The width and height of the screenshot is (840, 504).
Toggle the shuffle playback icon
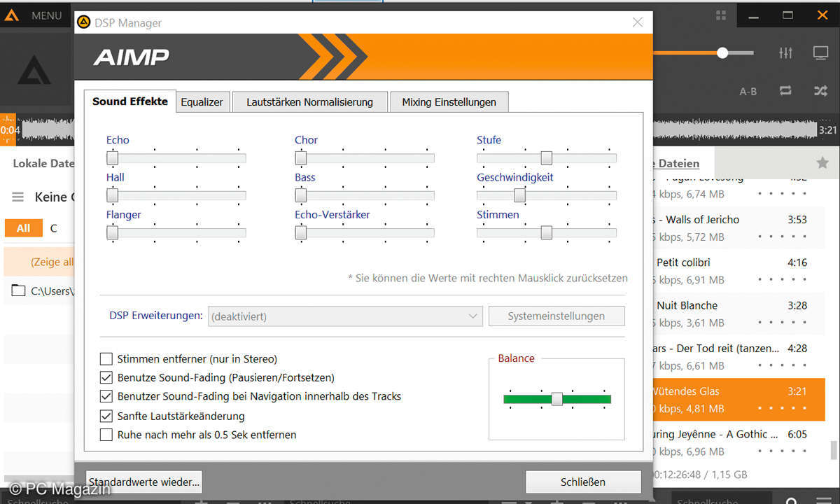click(x=820, y=90)
